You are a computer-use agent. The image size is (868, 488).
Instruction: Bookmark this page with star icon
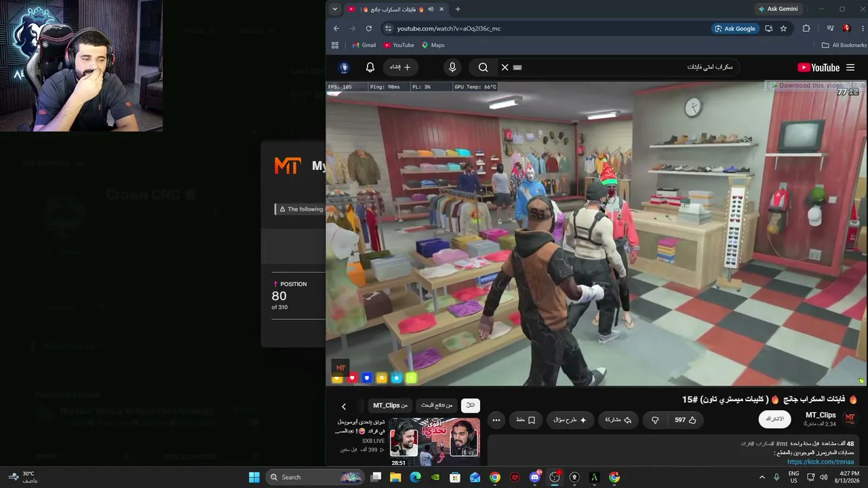(784, 28)
